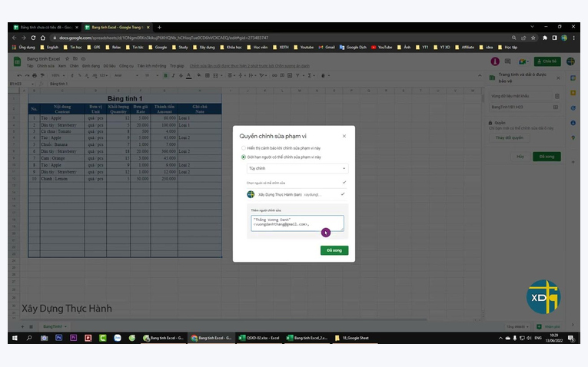Click the paint format toolbar icon
The height and width of the screenshot is (367, 588).
point(42,76)
